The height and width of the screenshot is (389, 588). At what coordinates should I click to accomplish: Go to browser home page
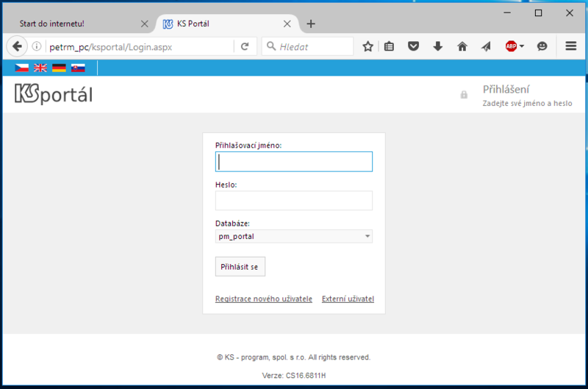(x=462, y=46)
